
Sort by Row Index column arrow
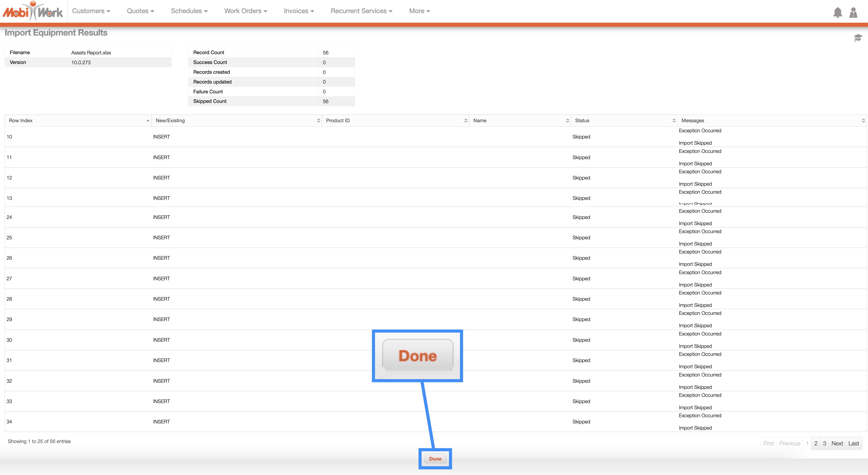click(x=148, y=121)
